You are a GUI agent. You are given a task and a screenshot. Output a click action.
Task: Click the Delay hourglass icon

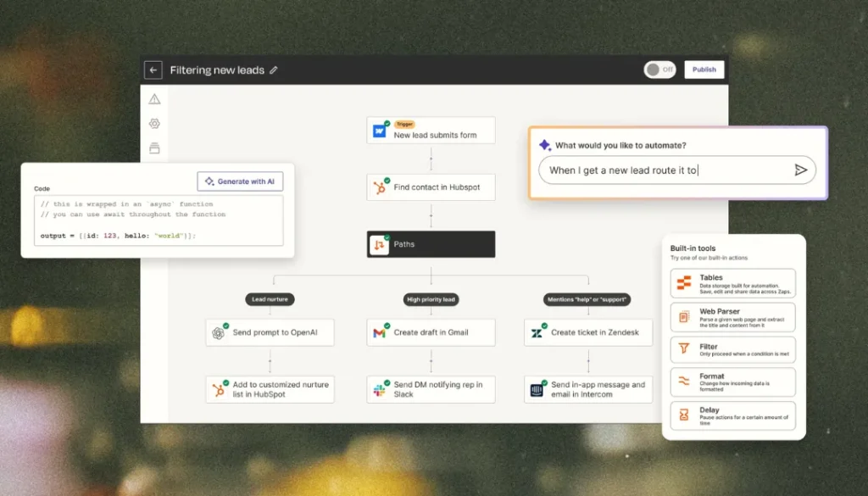coord(684,415)
